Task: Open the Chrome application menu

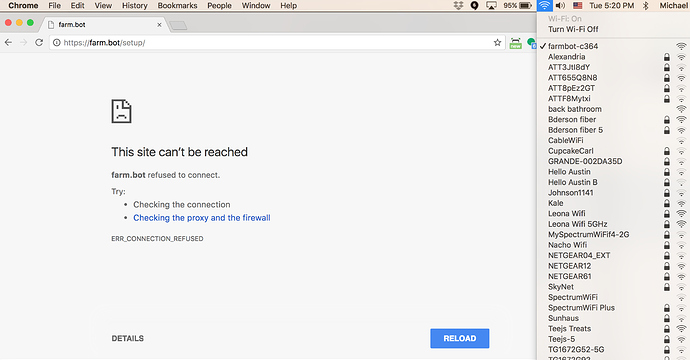Action: click(x=23, y=5)
